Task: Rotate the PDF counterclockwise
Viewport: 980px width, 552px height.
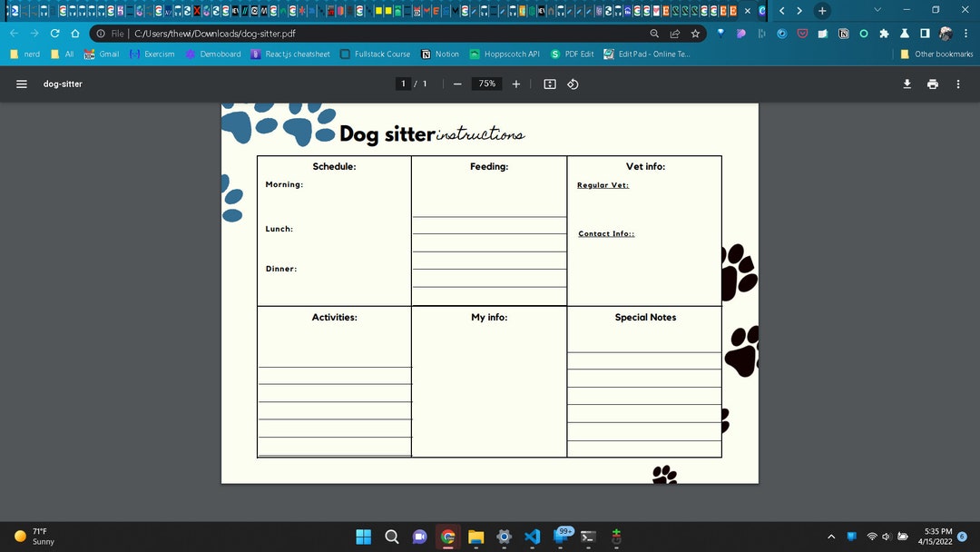Action: [x=573, y=84]
